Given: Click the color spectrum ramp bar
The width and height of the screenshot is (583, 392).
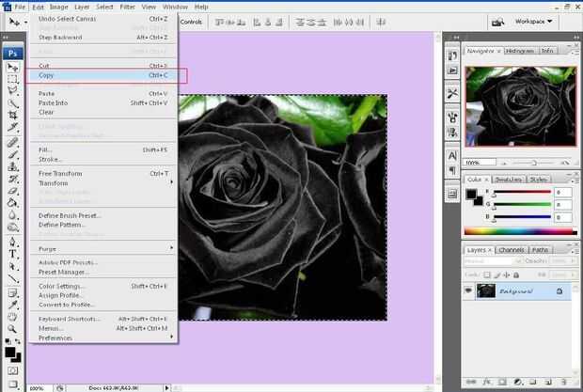Looking at the screenshot, I should (x=520, y=231).
